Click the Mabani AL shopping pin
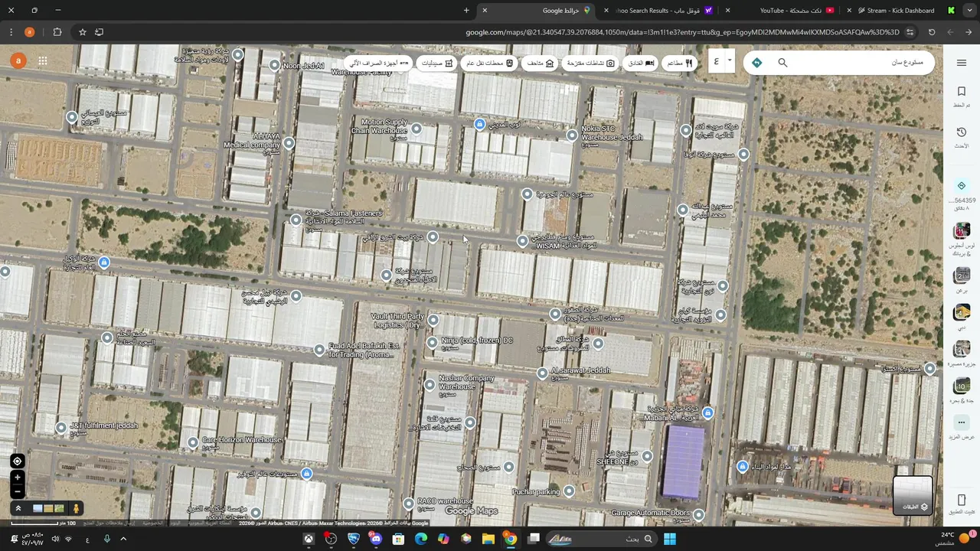 [708, 412]
